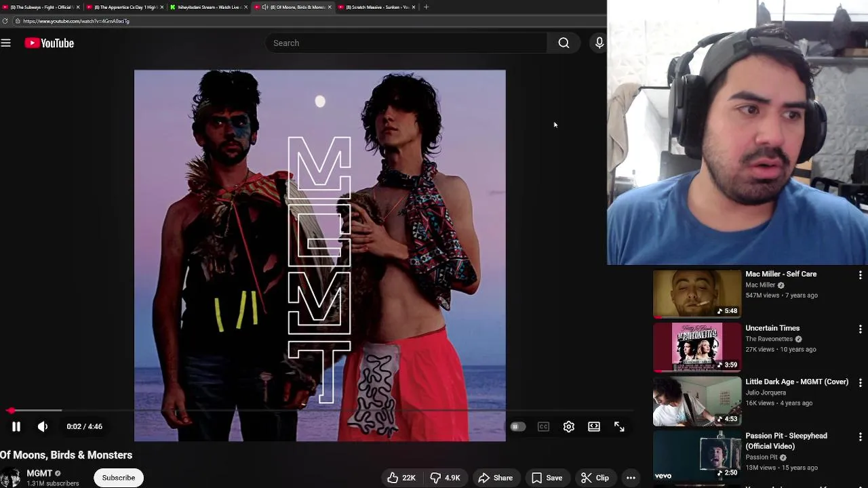Dislike the video with 4.9K dislikes
Screen dimensions: 868x488
point(445,478)
